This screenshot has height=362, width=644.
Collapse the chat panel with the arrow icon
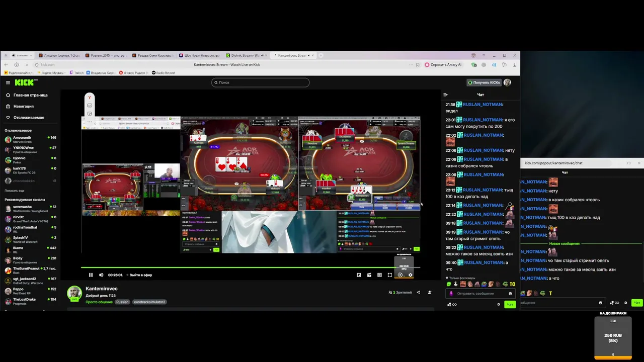coord(445,95)
